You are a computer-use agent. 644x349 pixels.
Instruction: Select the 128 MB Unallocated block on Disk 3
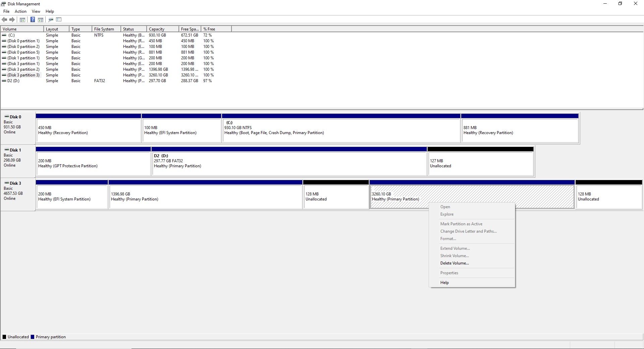click(x=335, y=196)
